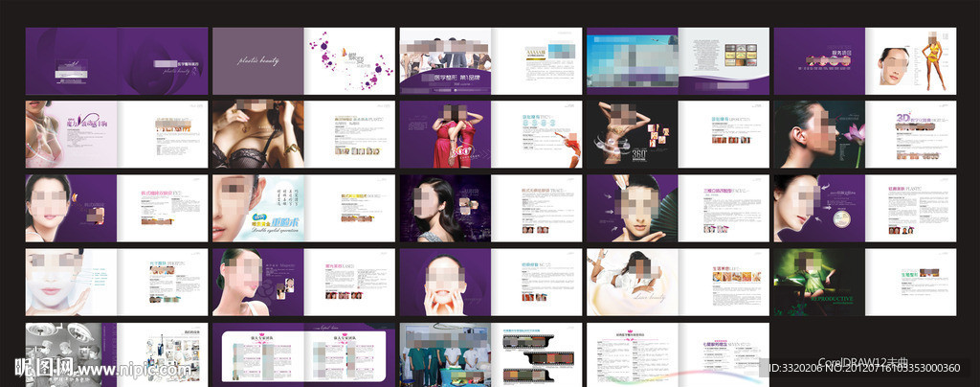Viewport: 980px width, 387px height.
Task: Click the "ID:3320206" number text
Action: [x=795, y=368]
